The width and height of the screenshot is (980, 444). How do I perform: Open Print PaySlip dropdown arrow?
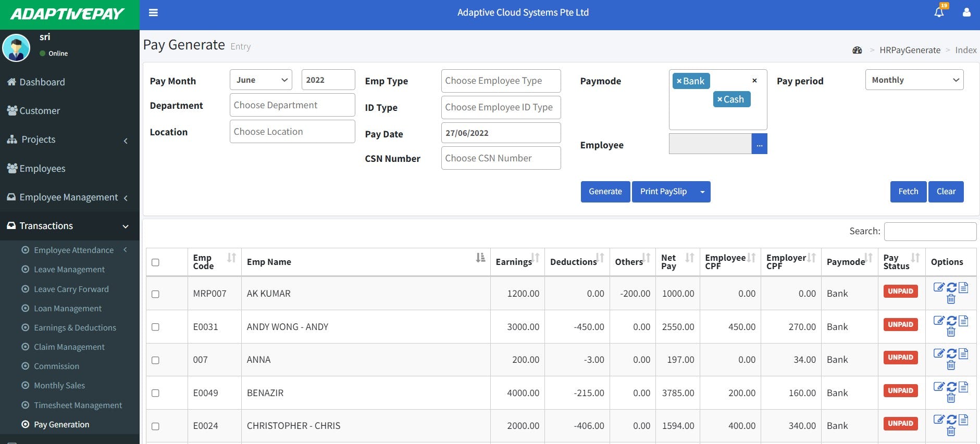pyautogui.click(x=702, y=192)
